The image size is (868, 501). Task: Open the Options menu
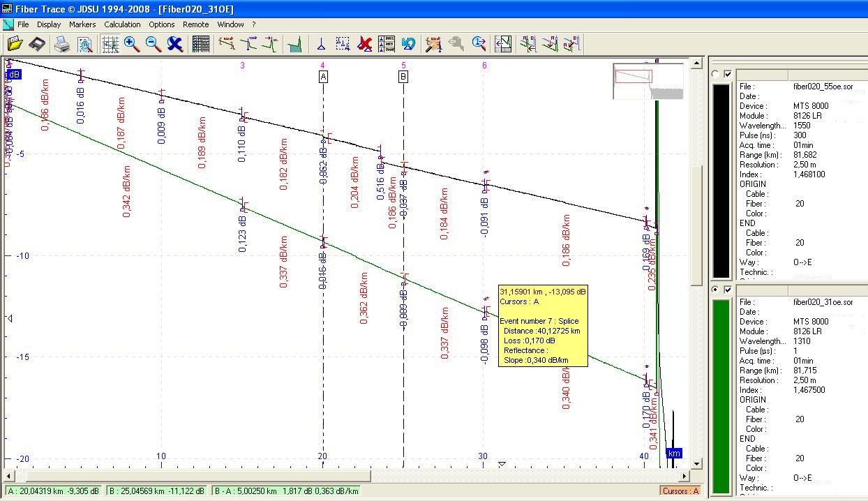161,24
